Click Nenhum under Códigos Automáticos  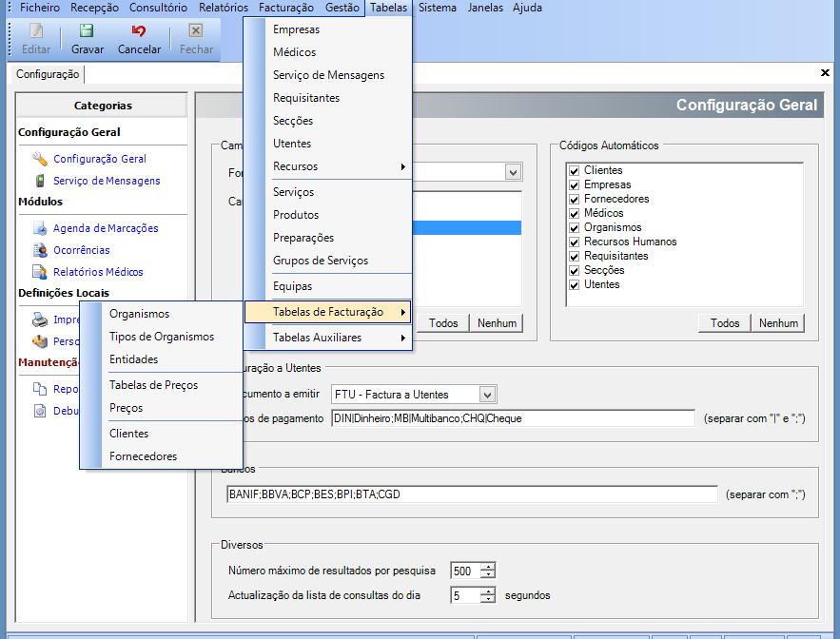778,323
